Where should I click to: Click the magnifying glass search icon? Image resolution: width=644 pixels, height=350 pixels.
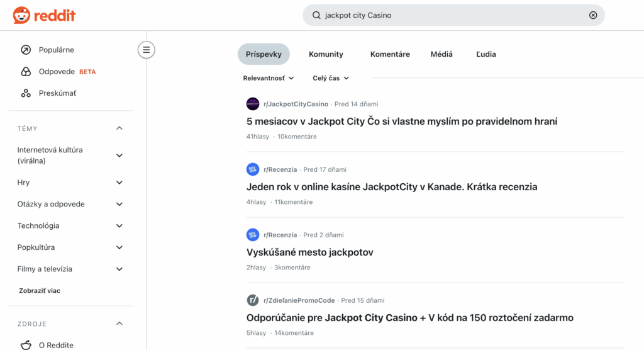point(316,15)
